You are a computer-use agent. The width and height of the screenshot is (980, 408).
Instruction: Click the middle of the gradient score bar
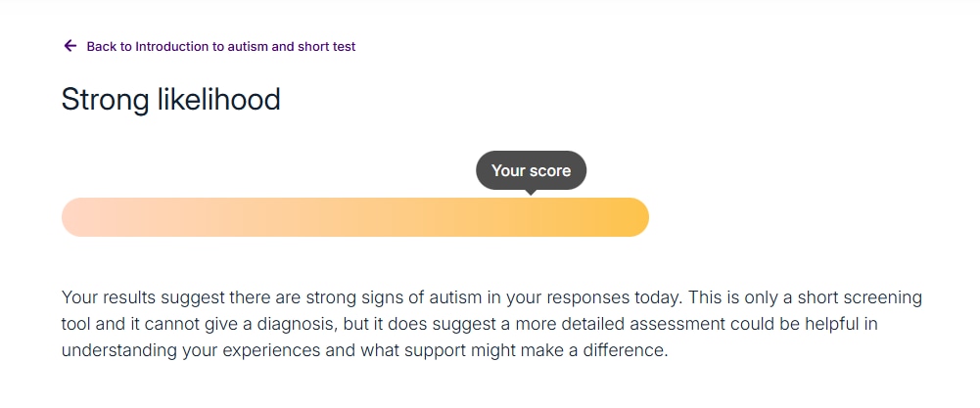[354, 217]
